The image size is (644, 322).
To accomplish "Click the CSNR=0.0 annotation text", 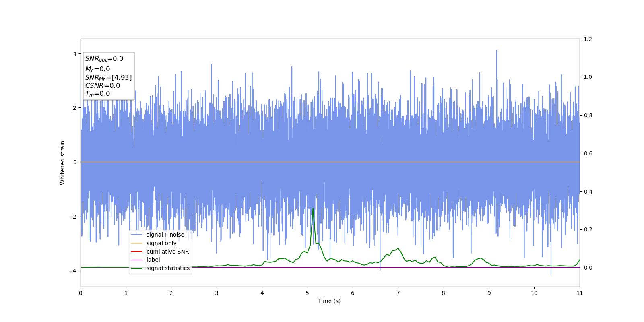I will click(103, 86).
